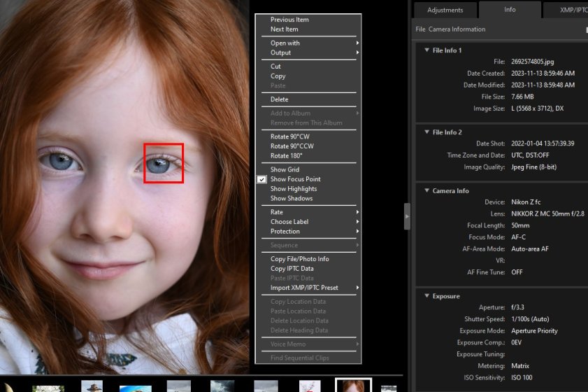Rotate the photo 180°

tap(286, 156)
